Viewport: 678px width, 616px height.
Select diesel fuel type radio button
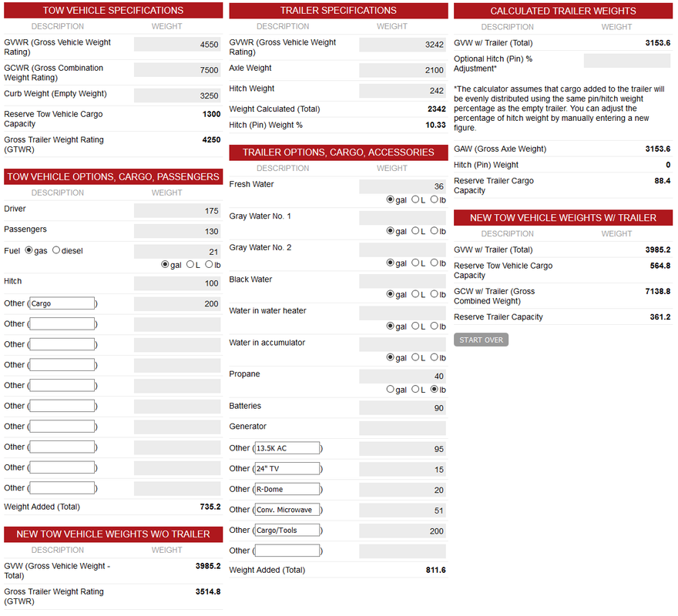[x=56, y=251]
